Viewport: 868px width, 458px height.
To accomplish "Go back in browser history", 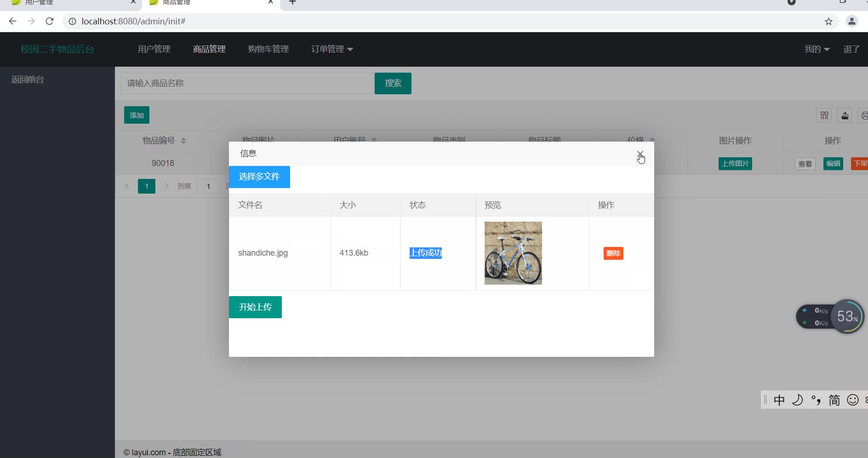I will [12, 21].
